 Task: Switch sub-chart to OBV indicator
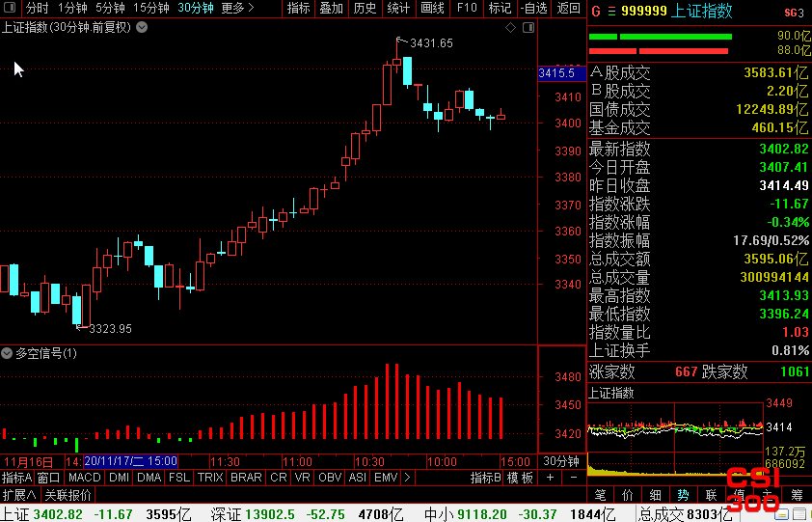tap(330, 478)
